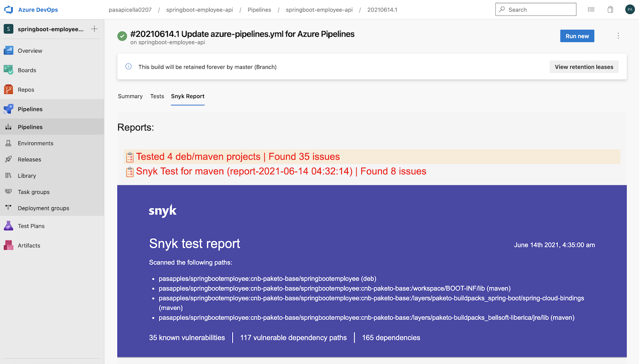Click report icon beside Snyk Test for maven
The image size is (639, 364).
(130, 172)
